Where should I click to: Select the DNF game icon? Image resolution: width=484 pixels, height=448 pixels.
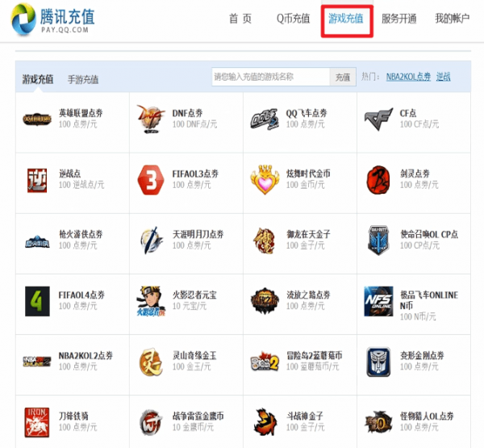150,119
